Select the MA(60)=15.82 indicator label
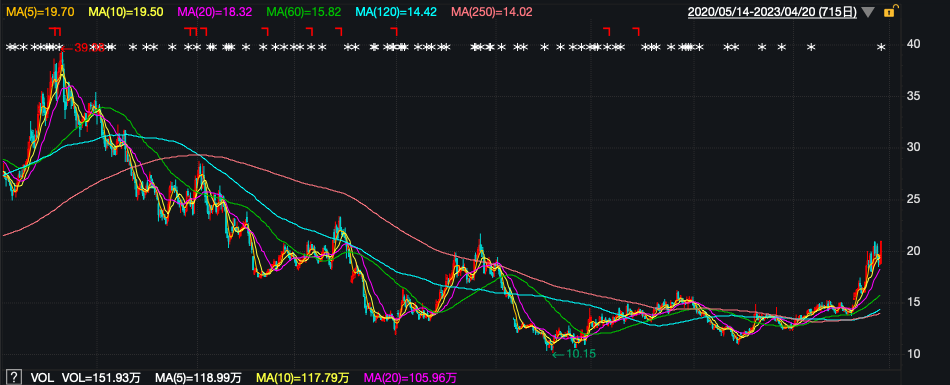This screenshot has width=950, height=385. coord(304,12)
